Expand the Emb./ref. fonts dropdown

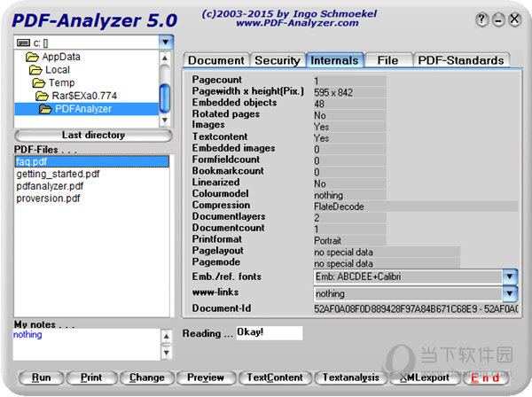[x=510, y=277]
